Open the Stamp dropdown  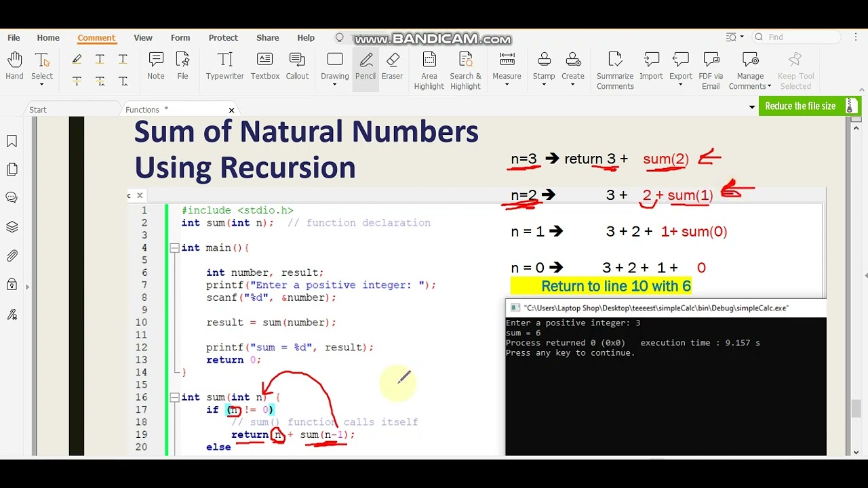(544, 86)
